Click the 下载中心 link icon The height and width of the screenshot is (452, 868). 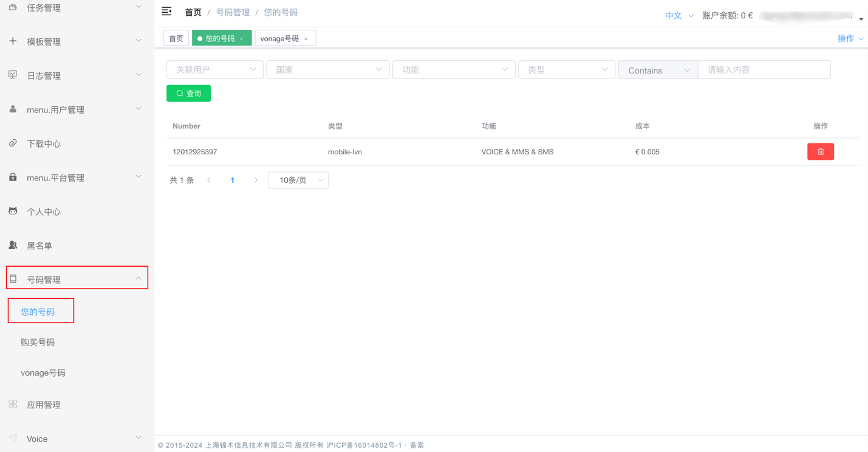[x=13, y=143]
